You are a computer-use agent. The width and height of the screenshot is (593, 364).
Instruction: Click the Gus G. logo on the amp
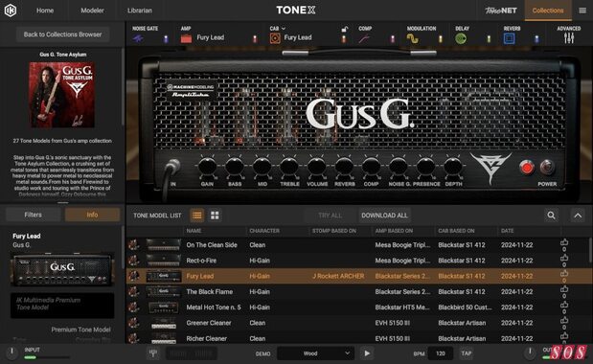pos(359,114)
